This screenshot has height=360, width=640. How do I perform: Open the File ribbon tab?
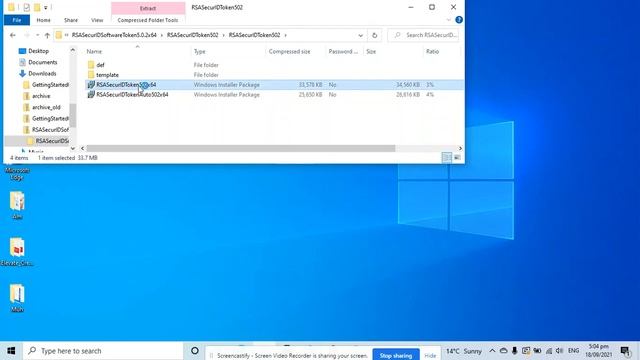click(x=17, y=20)
